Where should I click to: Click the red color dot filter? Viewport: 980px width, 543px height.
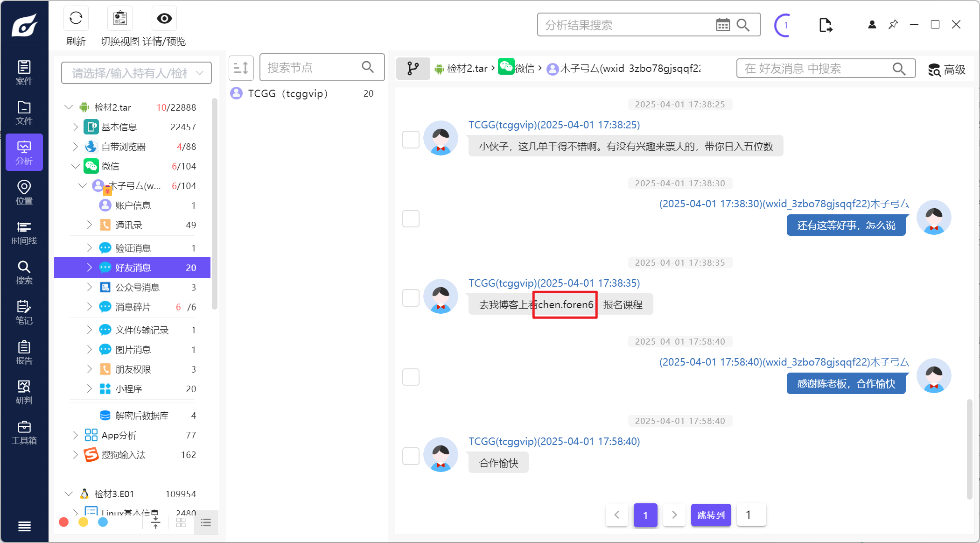pyautogui.click(x=64, y=522)
